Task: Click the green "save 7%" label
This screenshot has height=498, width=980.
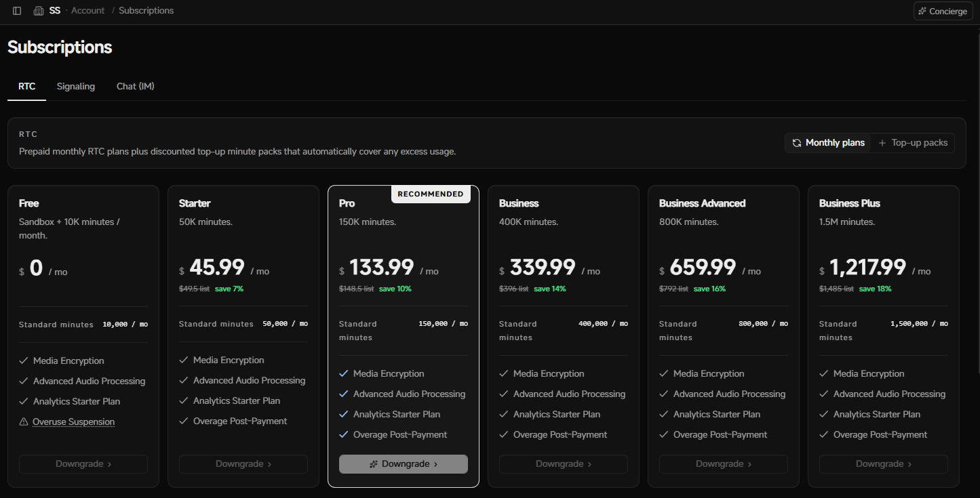Action: (229, 289)
